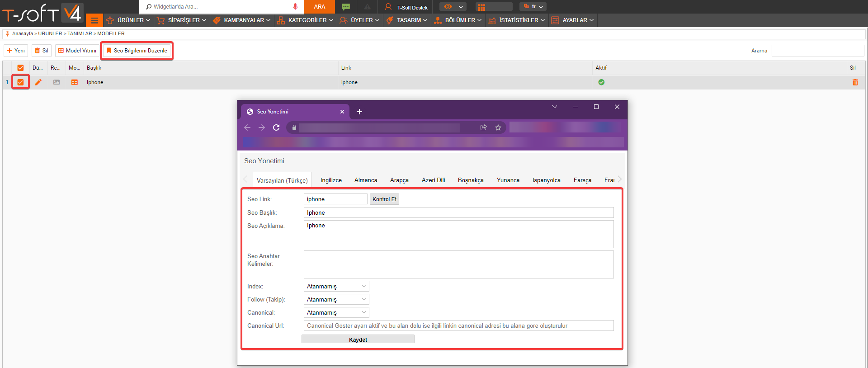Click Seo Bilgilerini Düzenle button
This screenshot has height=368, width=868.
click(137, 51)
